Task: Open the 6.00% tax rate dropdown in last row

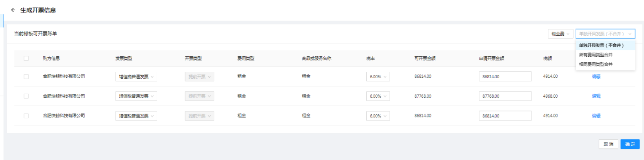Action: point(378,116)
